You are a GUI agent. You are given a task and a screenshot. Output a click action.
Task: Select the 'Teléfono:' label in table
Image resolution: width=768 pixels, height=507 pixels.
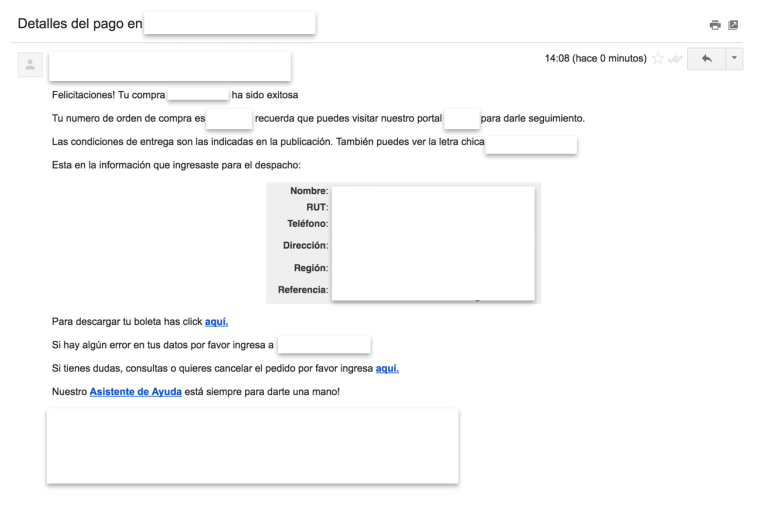click(x=308, y=224)
